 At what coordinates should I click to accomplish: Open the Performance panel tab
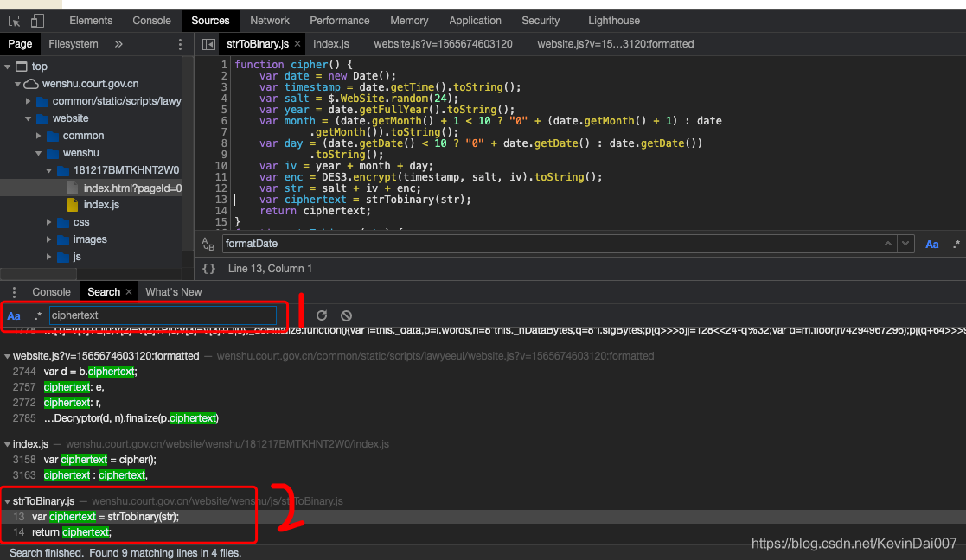(x=340, y=21)
